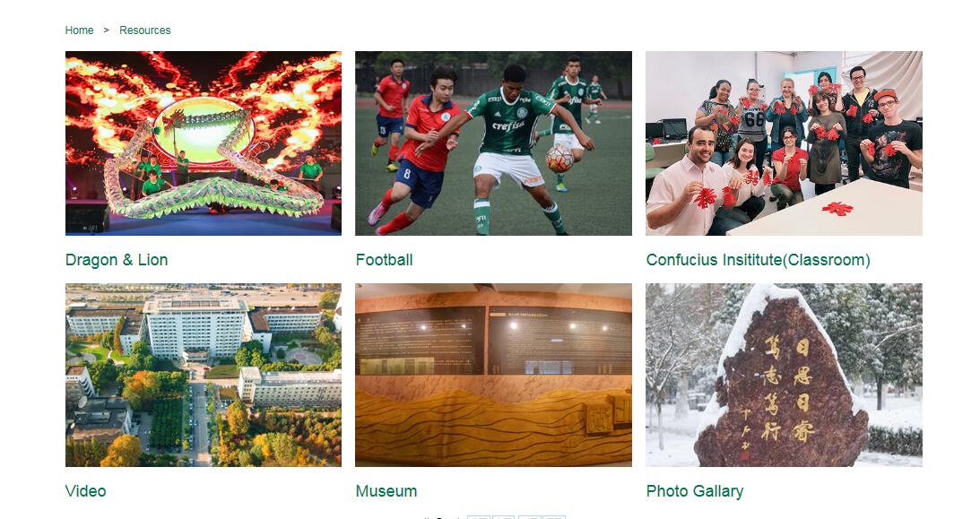Click the first pagination button at page bottom
This screenshot has width=980, height=519.
(479, 517)
